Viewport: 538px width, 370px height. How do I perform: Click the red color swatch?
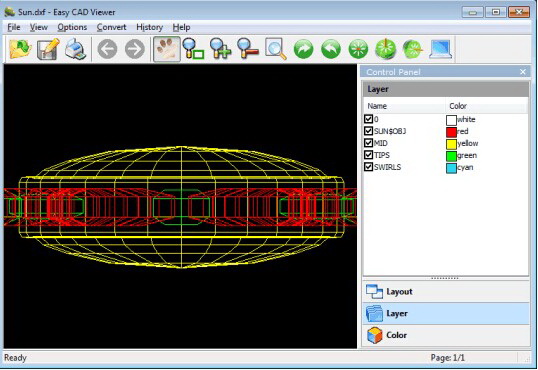point(451,132)
